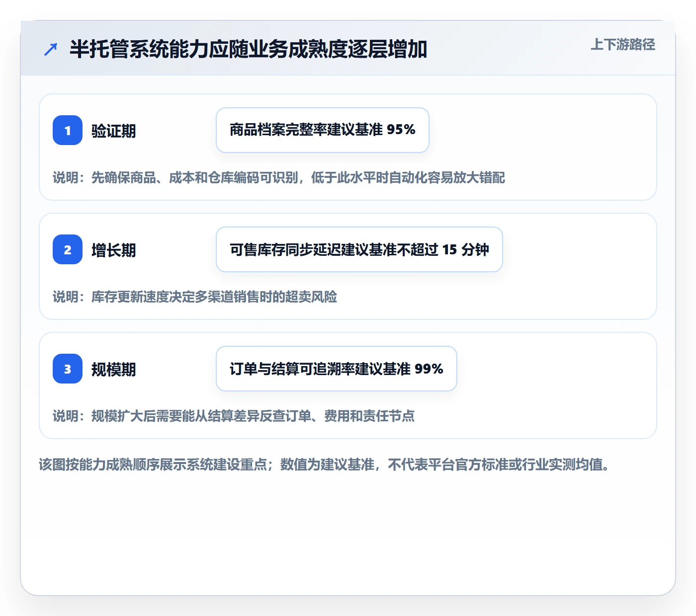Click the 订单与结算可追溯率建议基准 99% box

coord(337,369)
